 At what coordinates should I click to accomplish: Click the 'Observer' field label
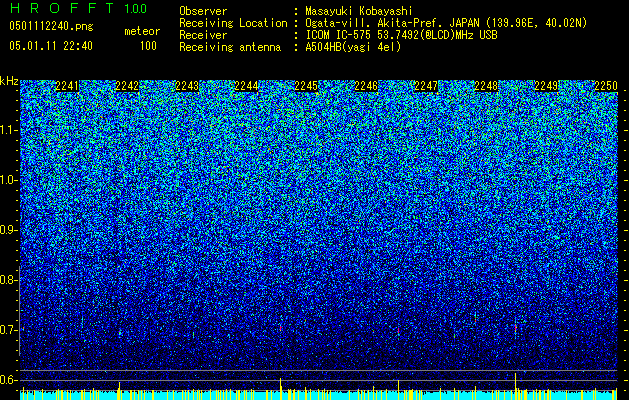click(x=203, y=11)
